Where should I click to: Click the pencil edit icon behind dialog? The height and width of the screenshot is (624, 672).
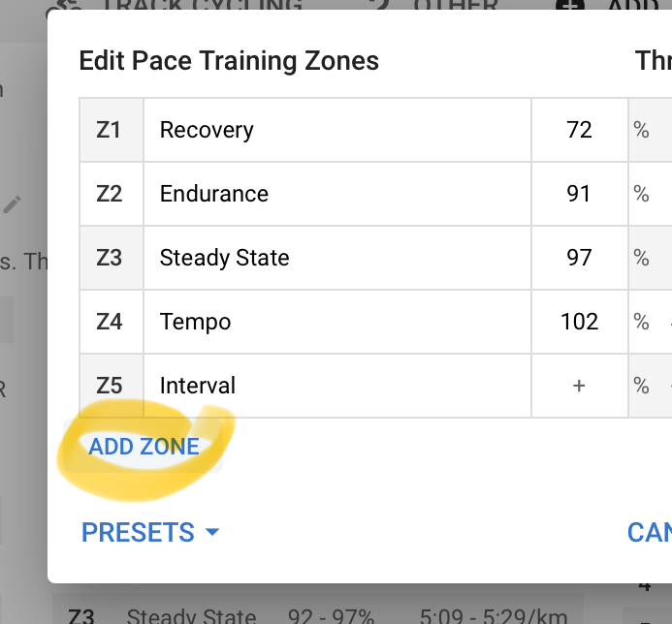tap(12, 204)
